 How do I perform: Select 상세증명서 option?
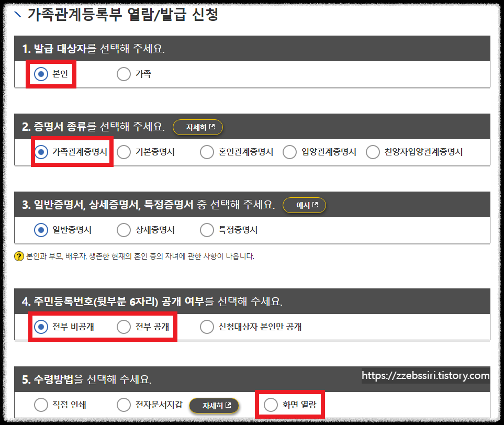tap(124, 230)
